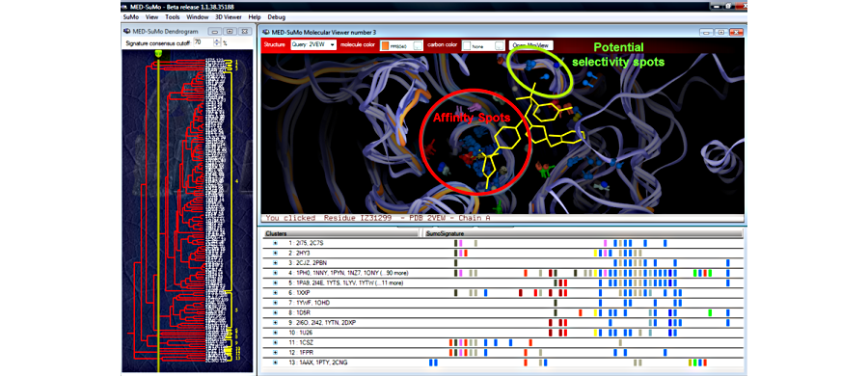
Task: Click the MED-SuMo Dendrogram window icon
Action: (127, 32)
